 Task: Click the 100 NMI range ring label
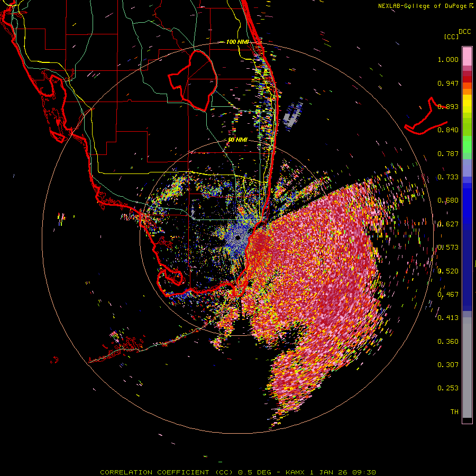coord(237,42)
